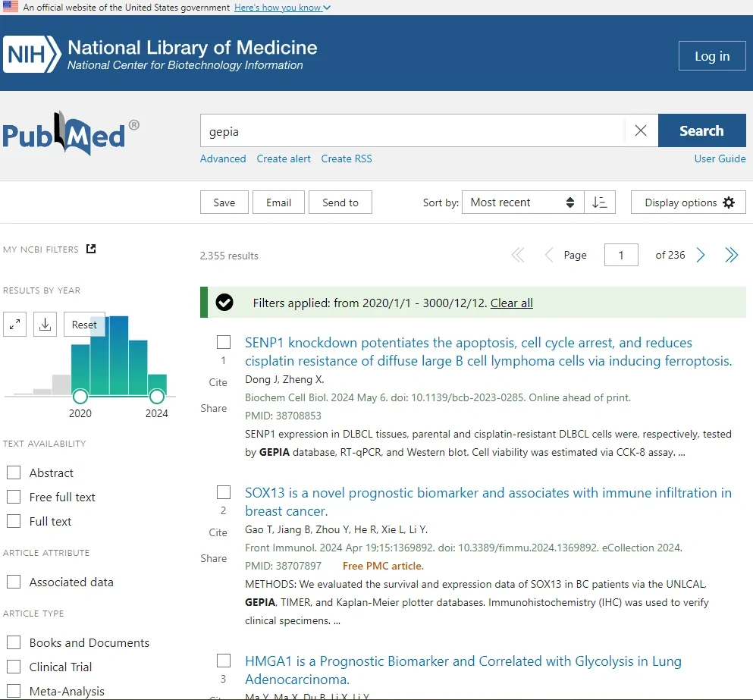Click Create RSS link
This screenshot has height=700, width=753.
pos(347,159)
